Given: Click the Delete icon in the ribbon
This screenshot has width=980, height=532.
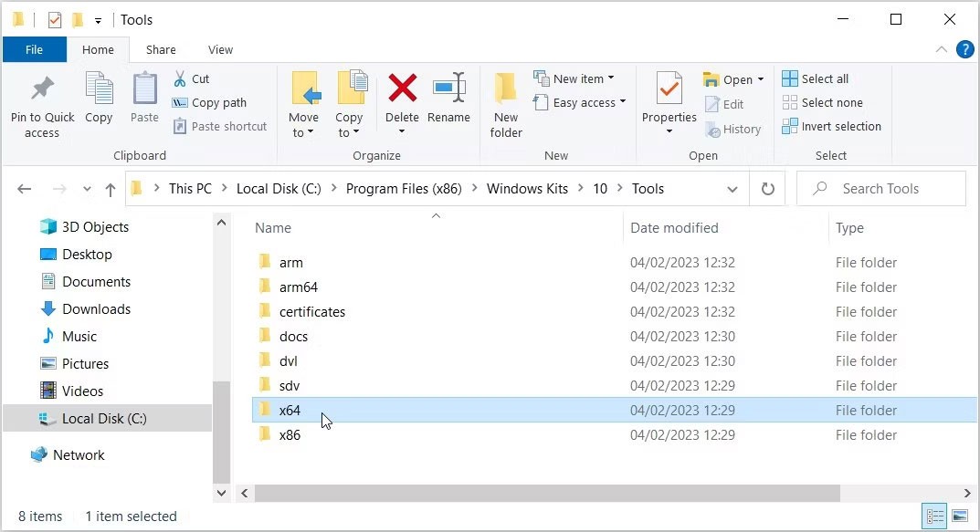Looking at the screenshot, I should (x=402, y=89).
